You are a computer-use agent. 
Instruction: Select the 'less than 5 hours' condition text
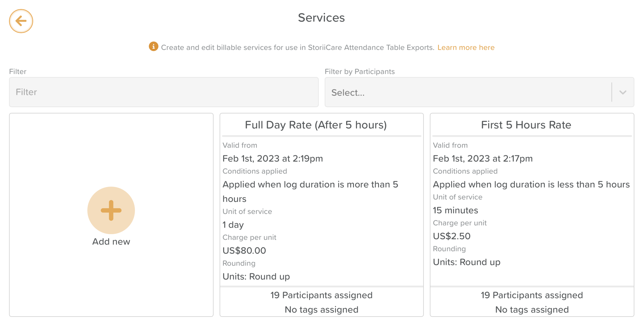pyautogui.click(x=531, y=184)
